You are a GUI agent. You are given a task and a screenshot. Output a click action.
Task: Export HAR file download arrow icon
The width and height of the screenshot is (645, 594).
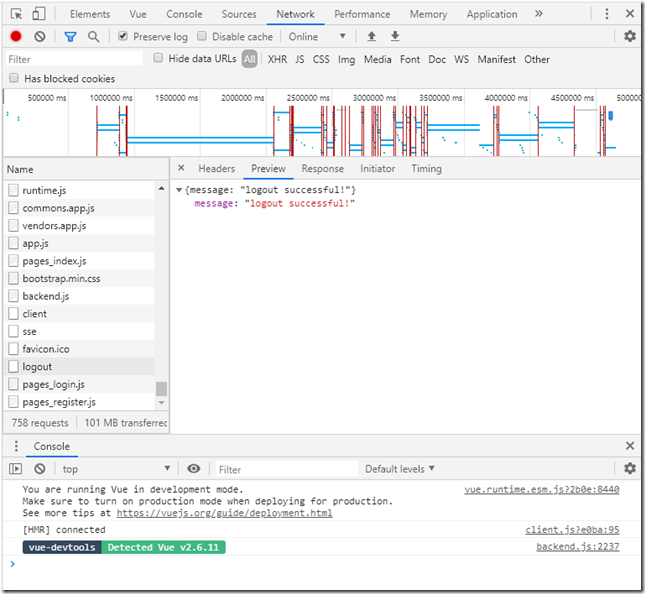coord(395,36)
